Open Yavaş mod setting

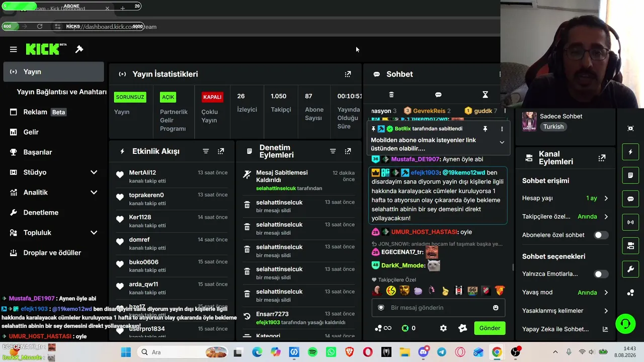tap(565, 293)
